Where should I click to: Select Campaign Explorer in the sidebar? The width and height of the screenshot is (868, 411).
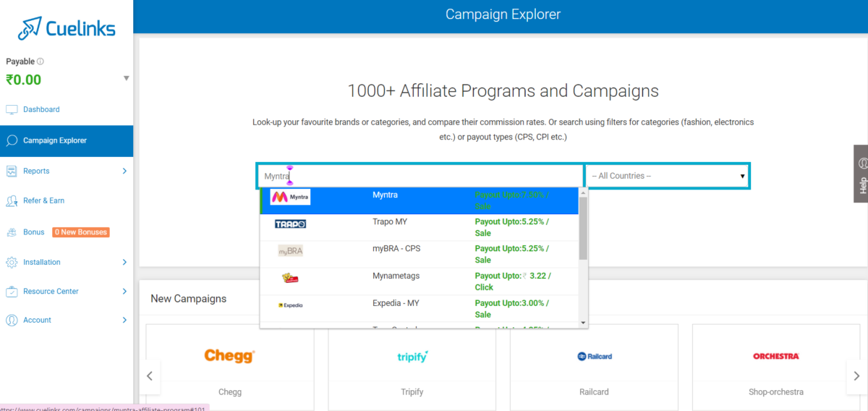(x=67, y=140)
